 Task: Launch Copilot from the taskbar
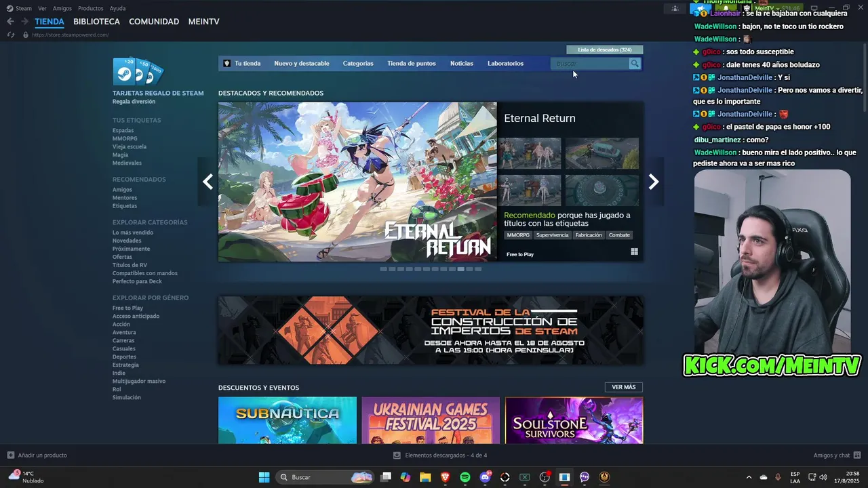[406, 477]
